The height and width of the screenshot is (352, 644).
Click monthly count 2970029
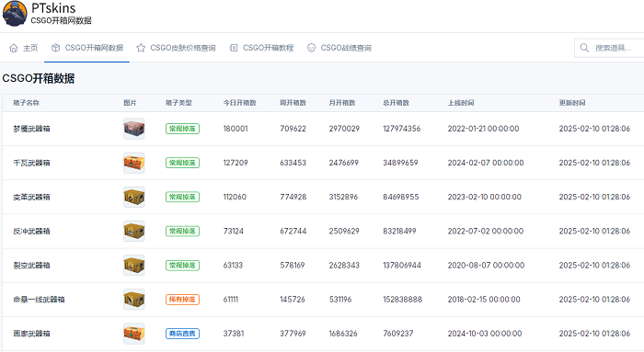pos(344,129)
